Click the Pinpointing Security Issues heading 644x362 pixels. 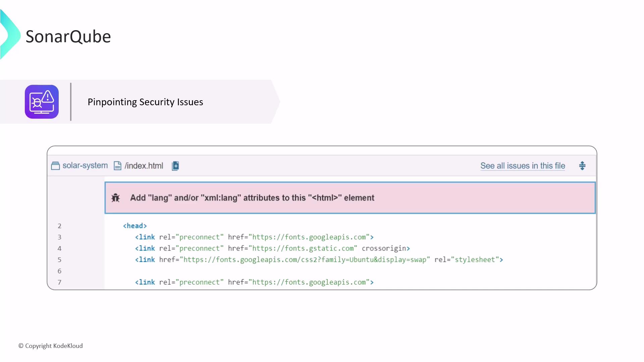tap(145, 102)
